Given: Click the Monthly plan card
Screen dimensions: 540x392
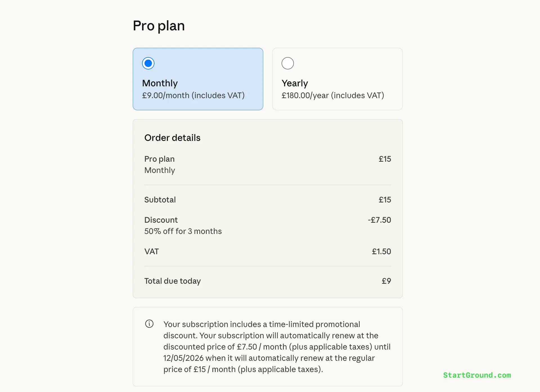Looking at the screenshot, I should click(198, 79).
